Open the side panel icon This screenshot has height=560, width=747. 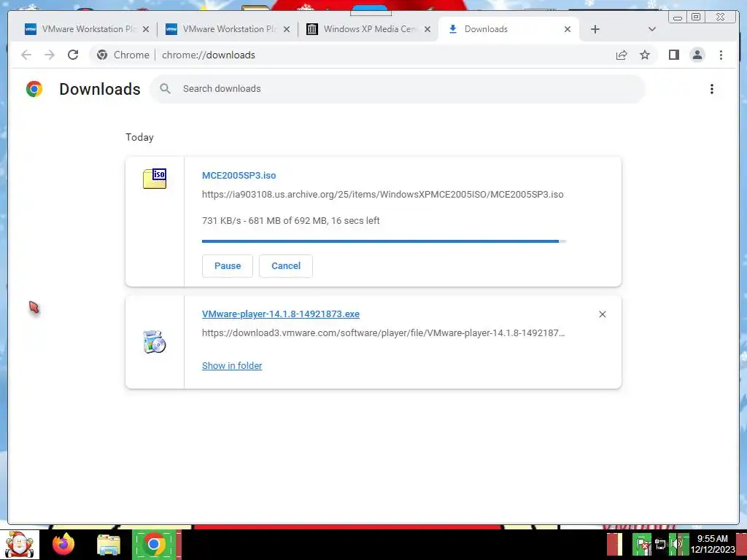point(673,55)
